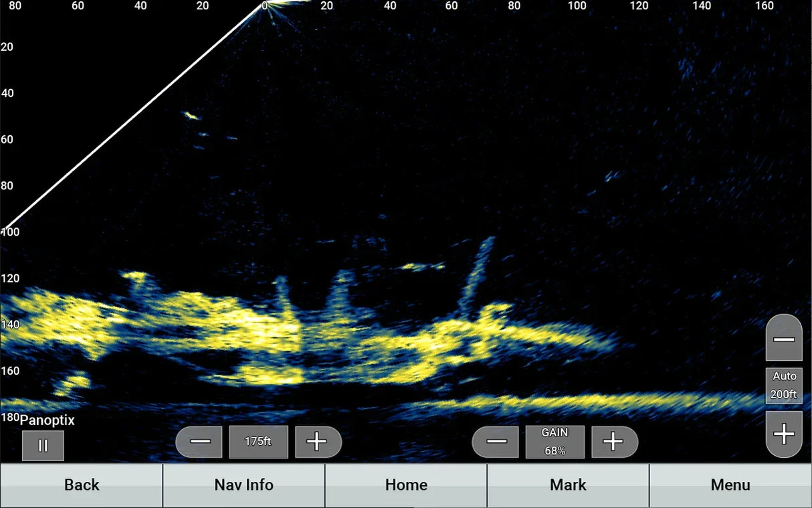Adjust gain via the GAIN percentage control

click(x=554, y=442)
